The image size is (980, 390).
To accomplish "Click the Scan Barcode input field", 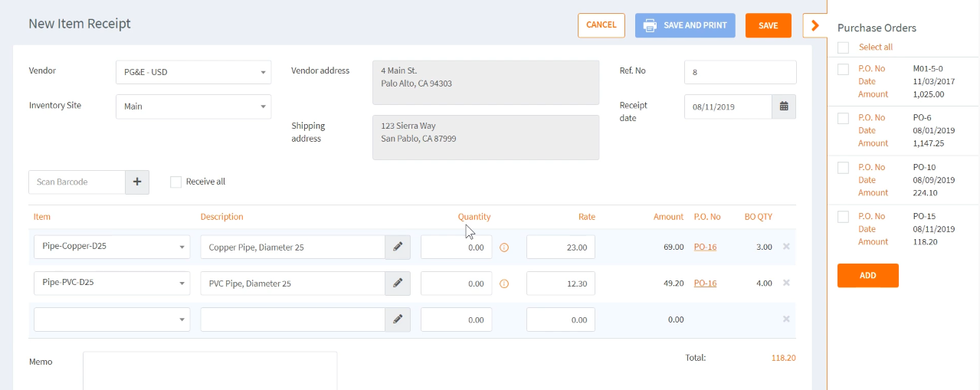I will [77, 182].
